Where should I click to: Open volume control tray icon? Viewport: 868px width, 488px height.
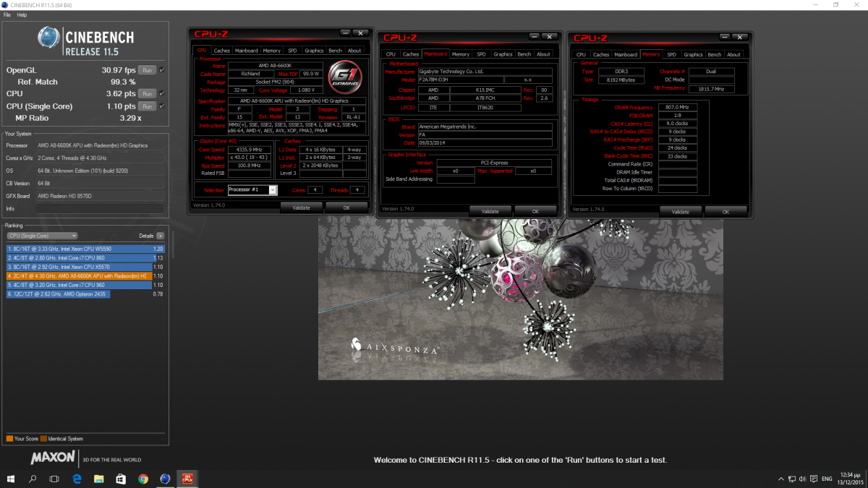(x=804, y=479)
